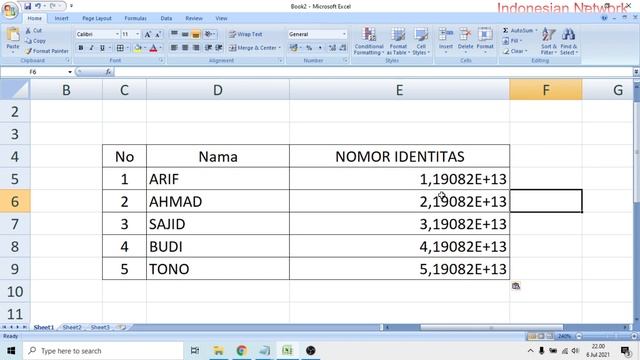Switch to the Page Layout tab

(x=97, y=18)
